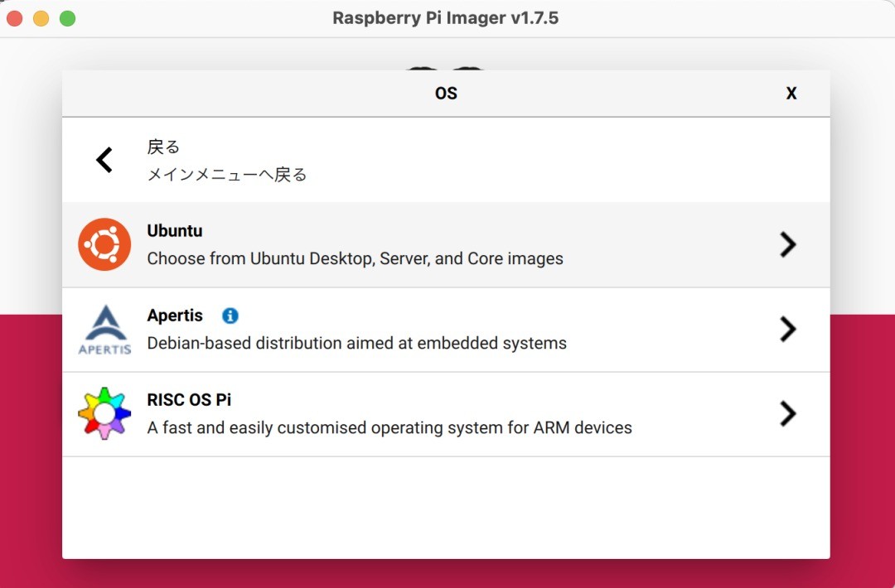Viewport: 895px width, 588px height.
Task: Close window with red traffic light
Action: [14, 18]
